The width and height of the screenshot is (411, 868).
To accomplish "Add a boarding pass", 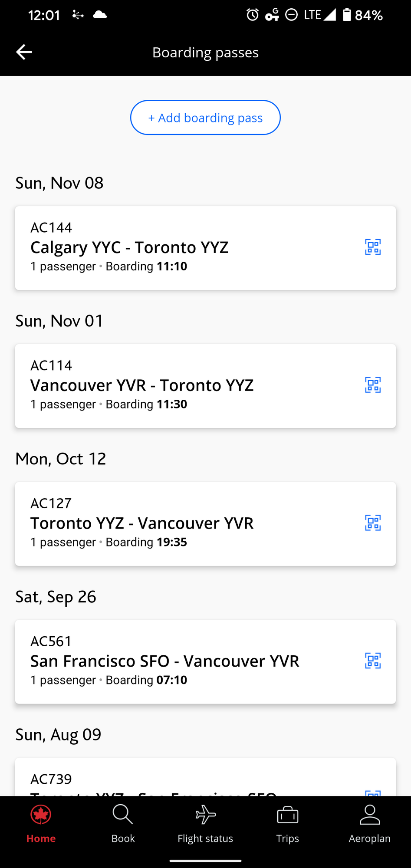I will click(205, 118).
